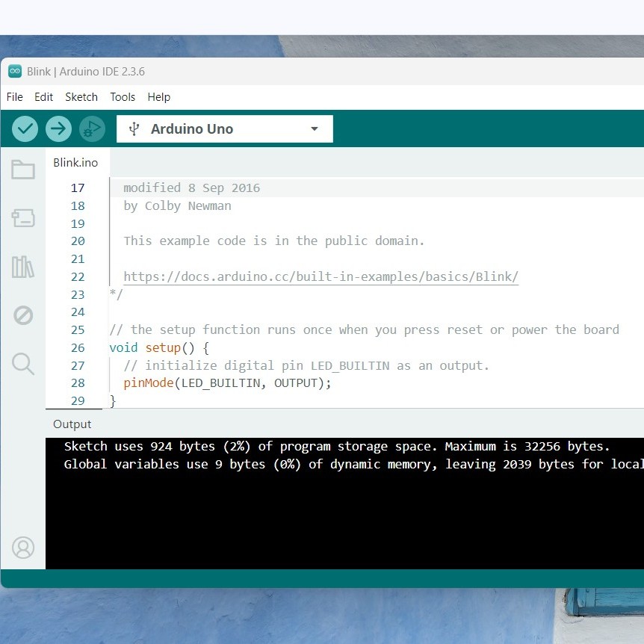Expand the board selection menu arrow
This screenshot has width=644, height=644.
315,129
